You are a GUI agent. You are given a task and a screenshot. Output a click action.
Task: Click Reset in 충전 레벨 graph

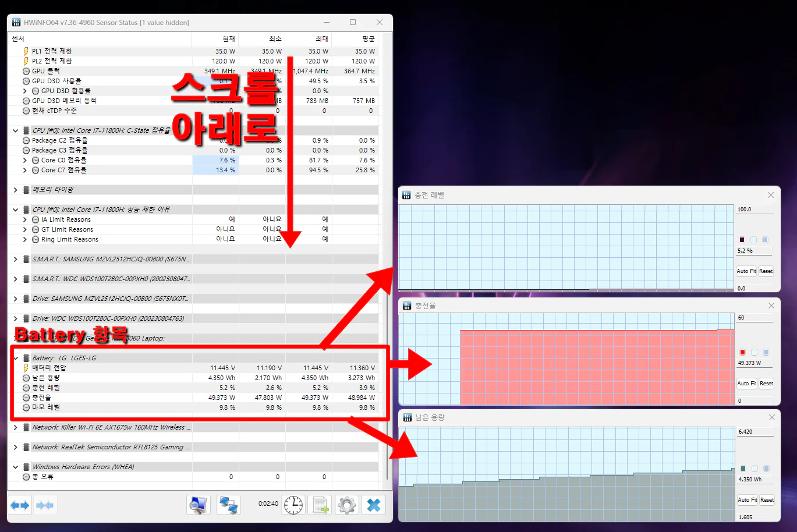tap(766, 271)
